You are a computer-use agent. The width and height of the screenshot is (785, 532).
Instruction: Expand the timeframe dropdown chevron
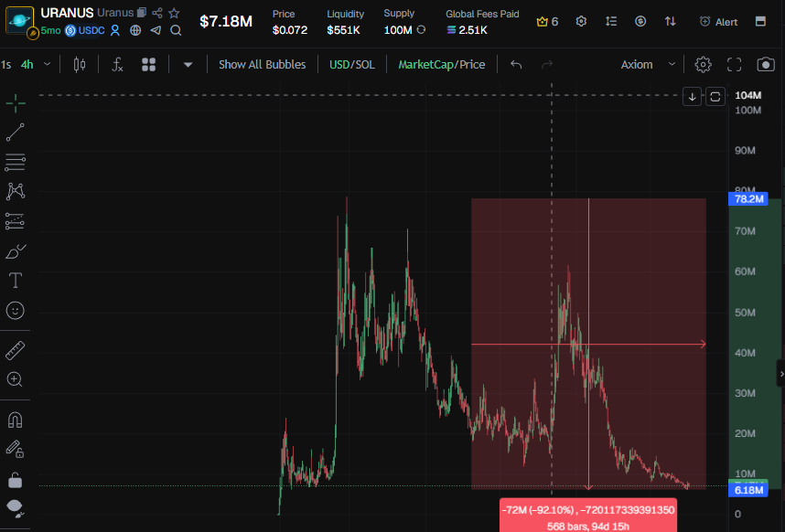click(x=47, y=64)
